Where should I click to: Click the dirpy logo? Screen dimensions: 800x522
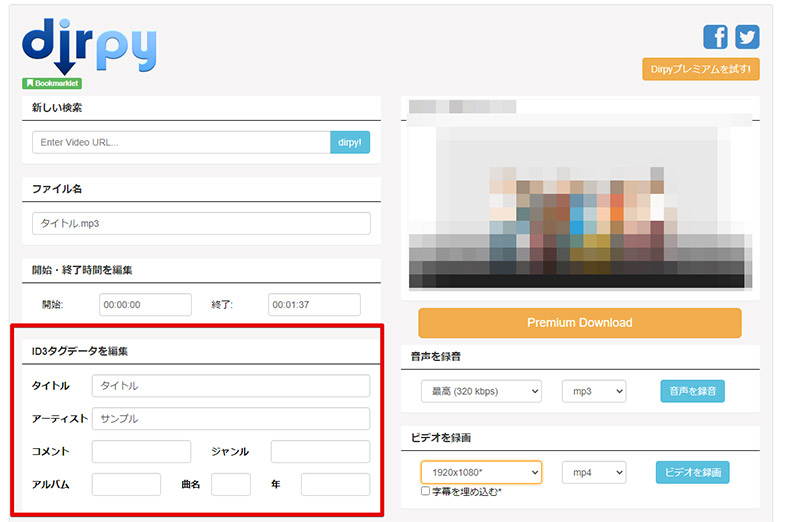point(89,47)
